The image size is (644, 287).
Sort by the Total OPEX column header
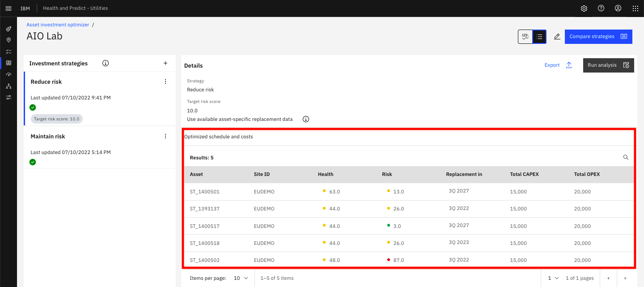coord(587,175)
